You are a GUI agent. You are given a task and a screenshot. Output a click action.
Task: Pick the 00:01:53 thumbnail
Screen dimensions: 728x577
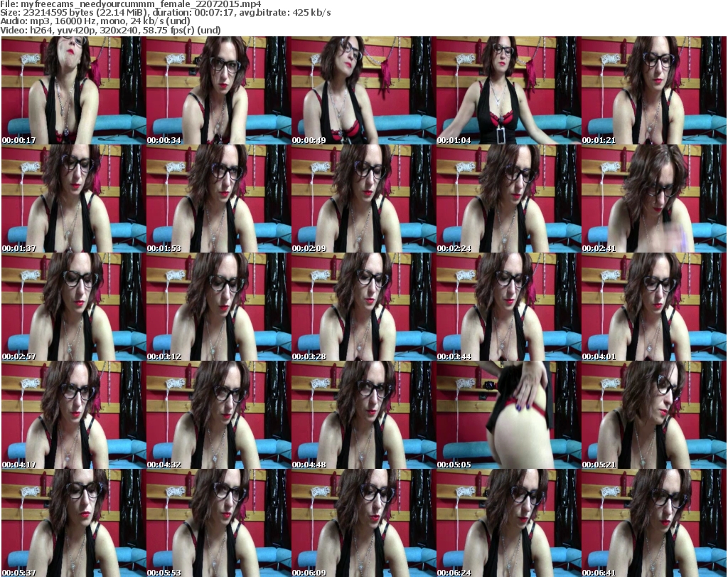(x=219, y=198)
